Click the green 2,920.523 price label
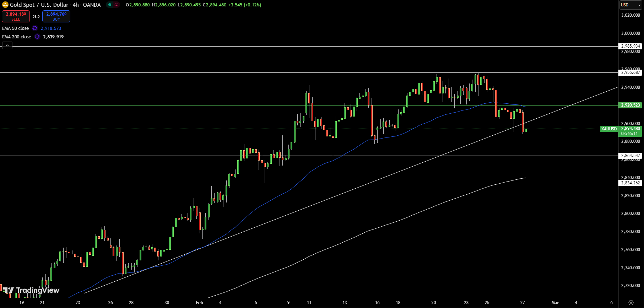Screen dimensions: 644x308 tap(631, 105)
